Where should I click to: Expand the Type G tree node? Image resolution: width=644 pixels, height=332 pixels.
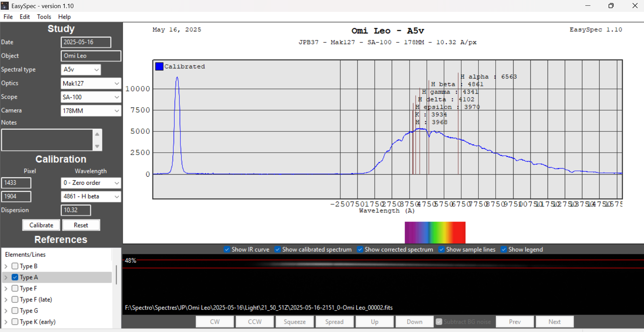tap(6, 311)
